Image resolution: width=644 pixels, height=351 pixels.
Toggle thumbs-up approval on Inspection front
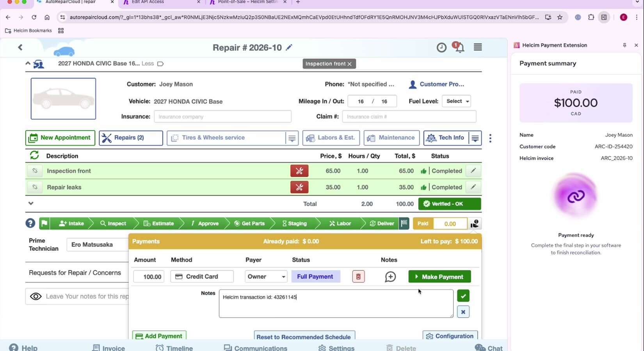423,171
